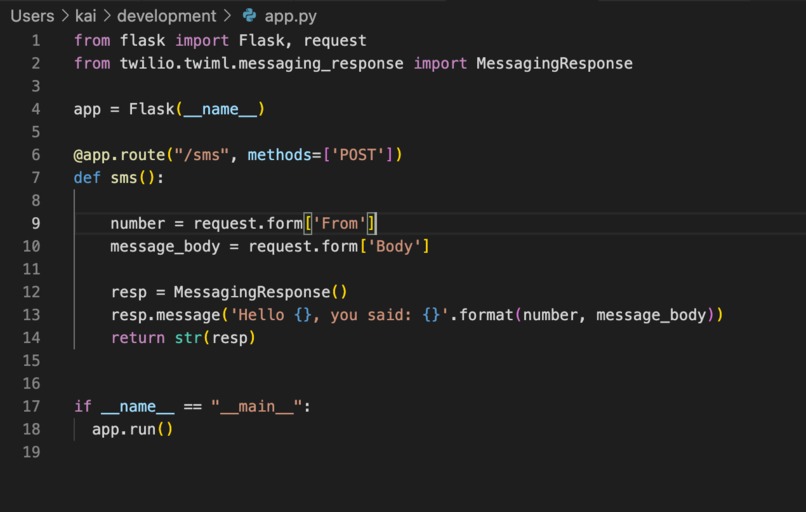Click the 'Hello {}, you said: {}' string
806x512 pixels.
[x=339, y=315]
